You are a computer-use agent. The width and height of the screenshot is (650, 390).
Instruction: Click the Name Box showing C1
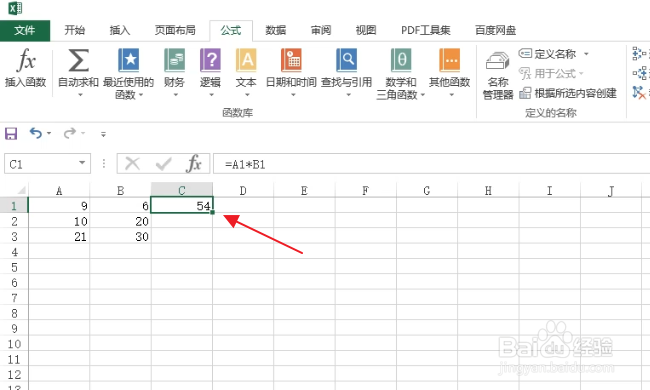pos(41,165)
